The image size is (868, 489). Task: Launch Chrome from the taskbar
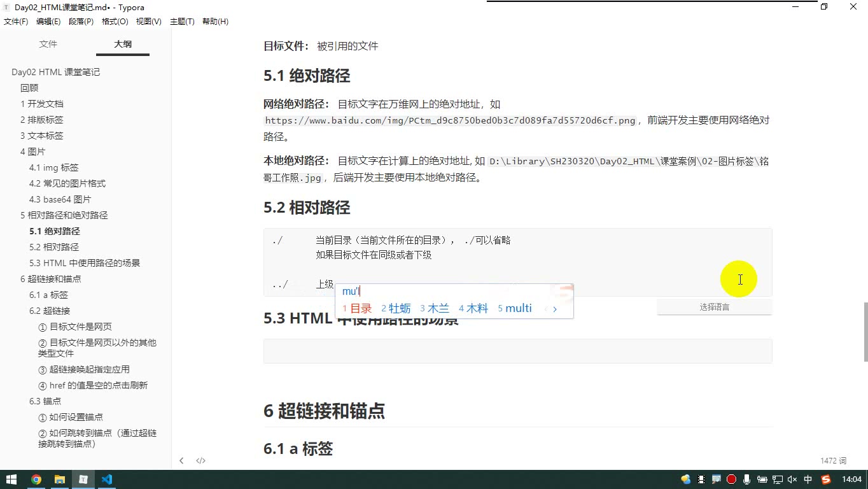tap(36, 479)
